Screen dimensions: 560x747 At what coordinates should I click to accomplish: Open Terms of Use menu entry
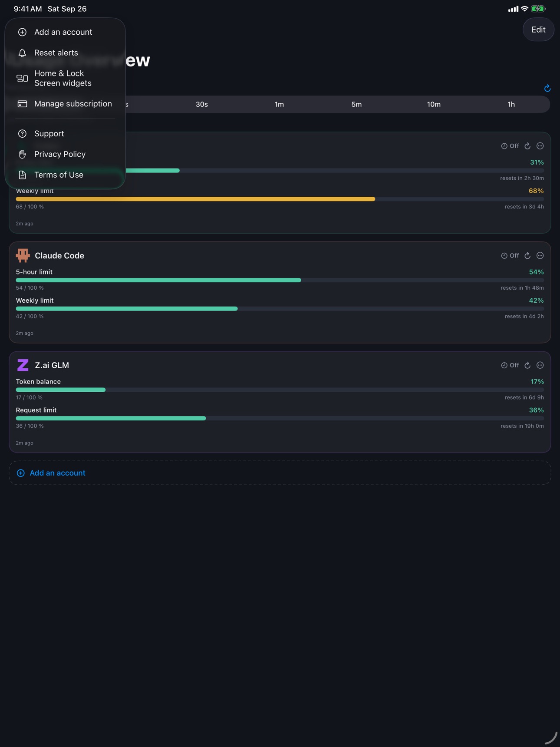point(65,175)
